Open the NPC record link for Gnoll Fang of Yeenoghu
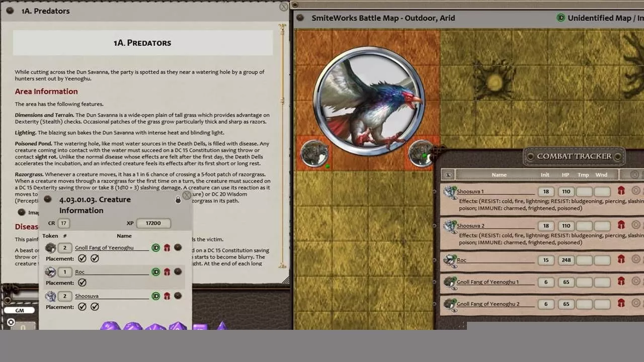 [x=178, y=248]
